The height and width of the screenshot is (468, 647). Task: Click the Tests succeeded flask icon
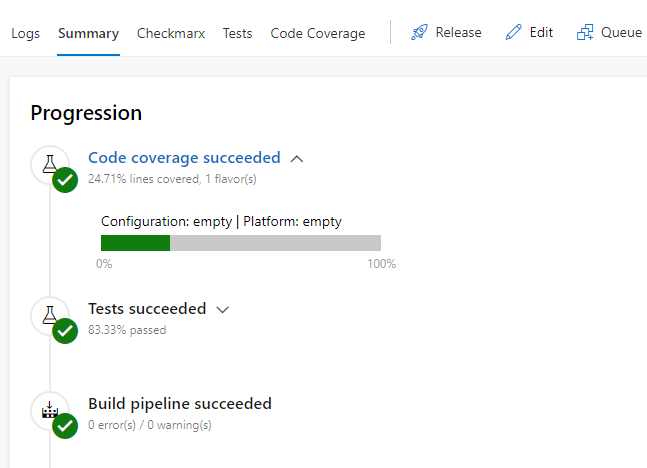pos(50,315)
